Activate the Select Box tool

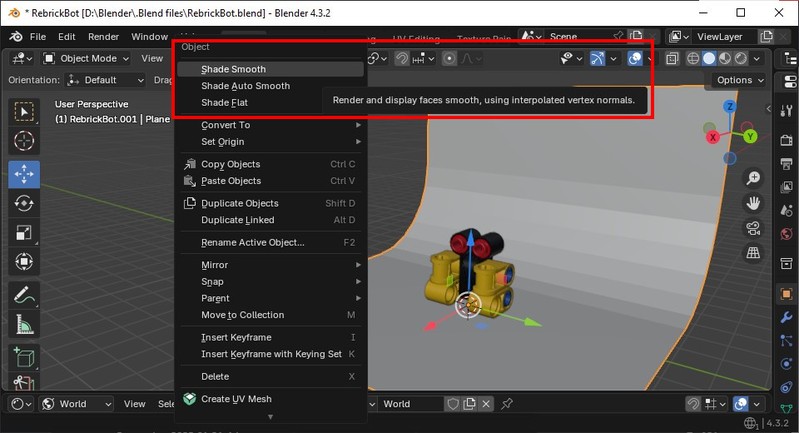[x=24, y=111]
